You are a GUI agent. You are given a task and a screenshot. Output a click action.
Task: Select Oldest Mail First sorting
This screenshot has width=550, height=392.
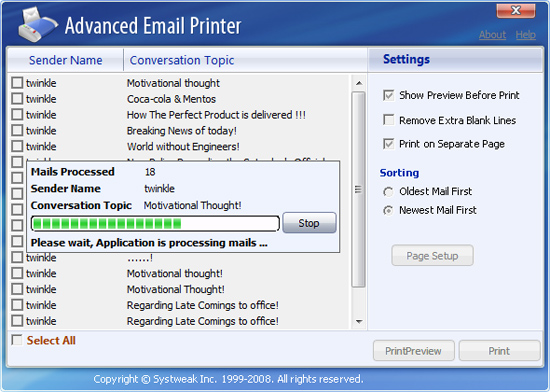(388, 192)
